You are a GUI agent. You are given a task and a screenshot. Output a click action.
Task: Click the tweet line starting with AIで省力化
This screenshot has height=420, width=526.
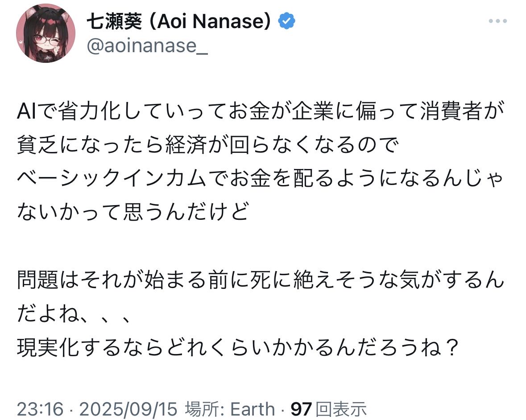[260, 111]
